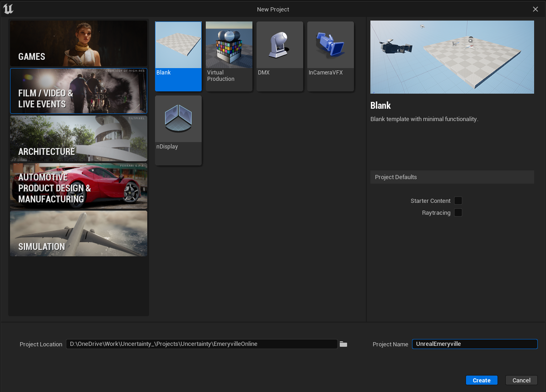Select the nDisplay template icon

tap(178, 119)
